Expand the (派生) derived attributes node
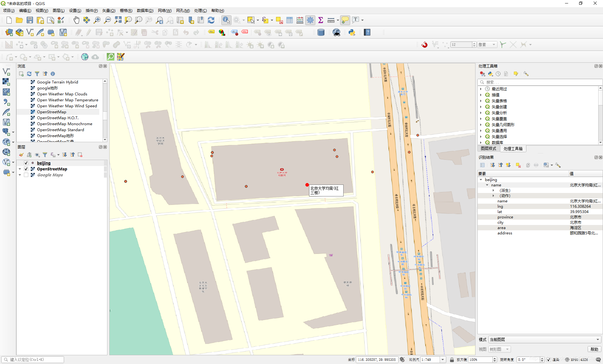603x364 pixels. tap(493, 190)
